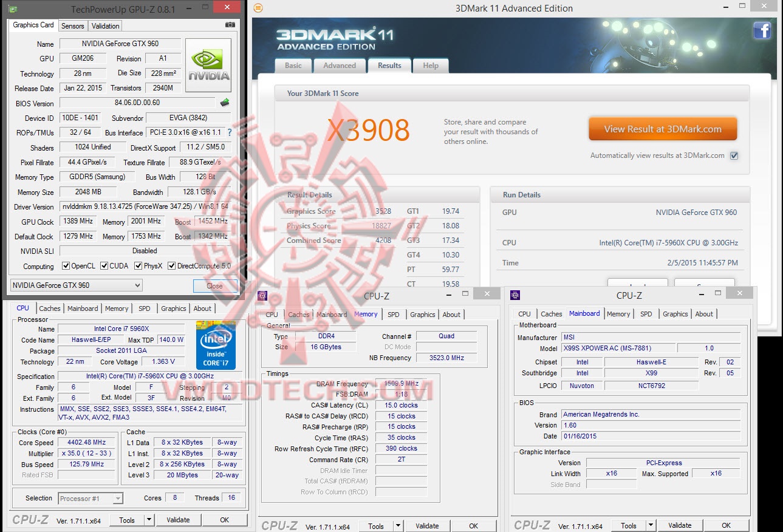
Task: Open SPD tab in the CPU-Z Memory window
Action: click(x=394, y=315)
